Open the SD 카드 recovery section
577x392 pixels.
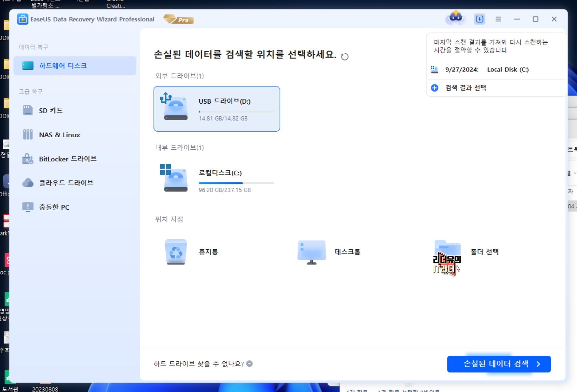(50, 111)
